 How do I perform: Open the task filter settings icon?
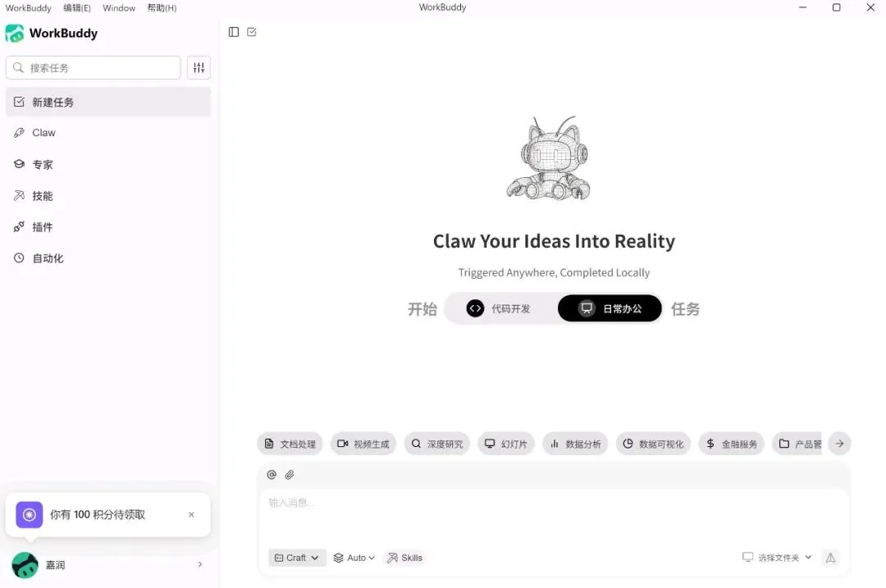click(199, 68)
